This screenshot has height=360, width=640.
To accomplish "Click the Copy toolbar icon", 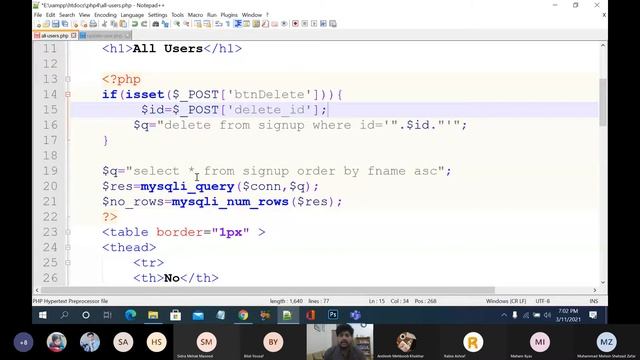I will pyautogui.click(x=114, y=24).
